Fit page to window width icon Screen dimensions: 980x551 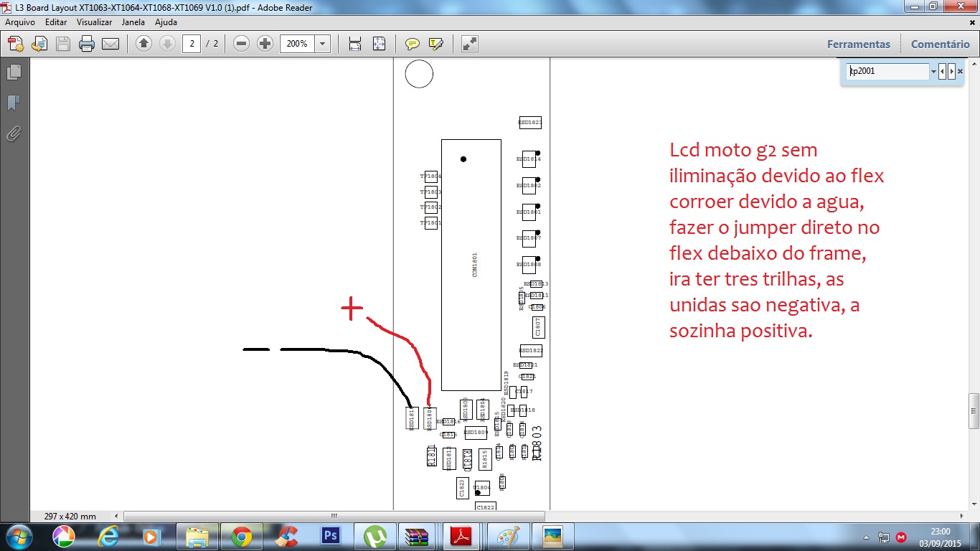pyautogui.click(x=355, y=44)
